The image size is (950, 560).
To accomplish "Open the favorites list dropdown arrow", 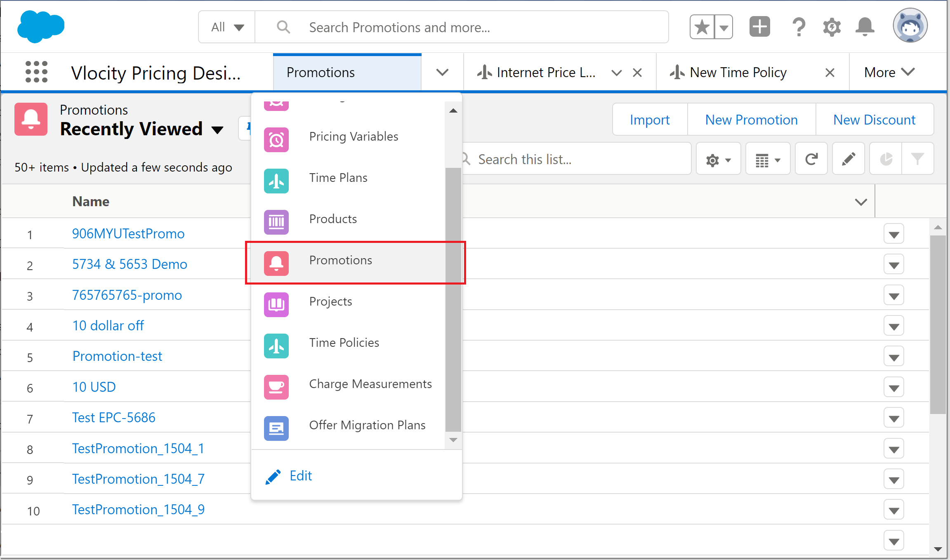I will (724, 27).
